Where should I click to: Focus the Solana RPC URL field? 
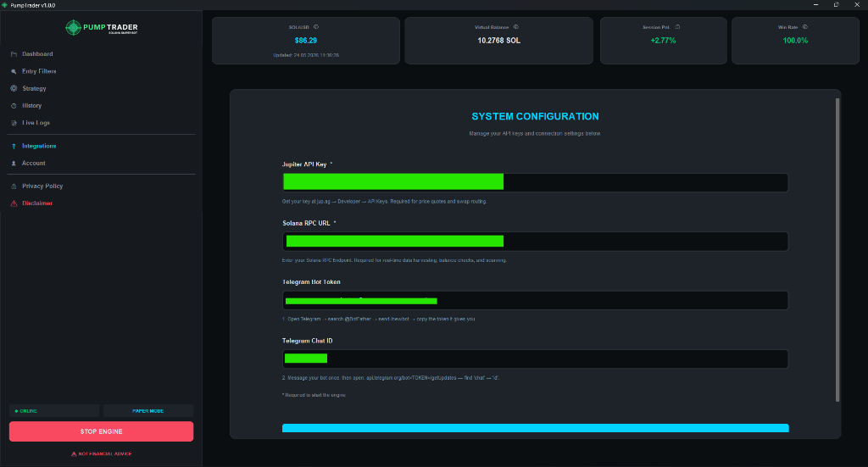pos(536,242)
